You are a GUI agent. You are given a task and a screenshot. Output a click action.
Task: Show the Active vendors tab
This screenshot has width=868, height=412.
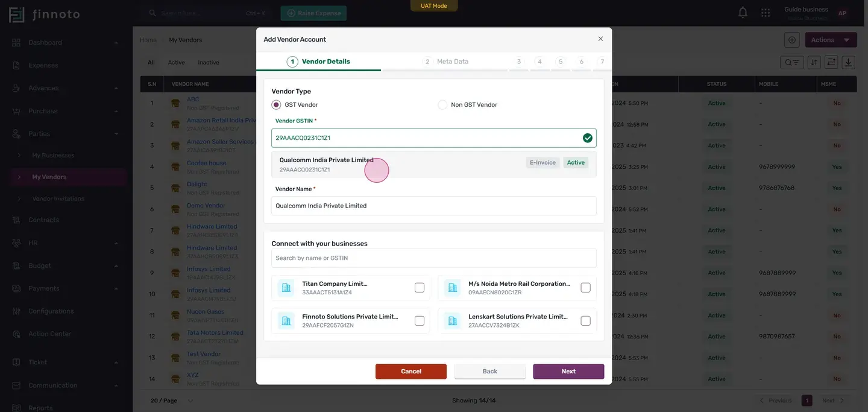176,63
